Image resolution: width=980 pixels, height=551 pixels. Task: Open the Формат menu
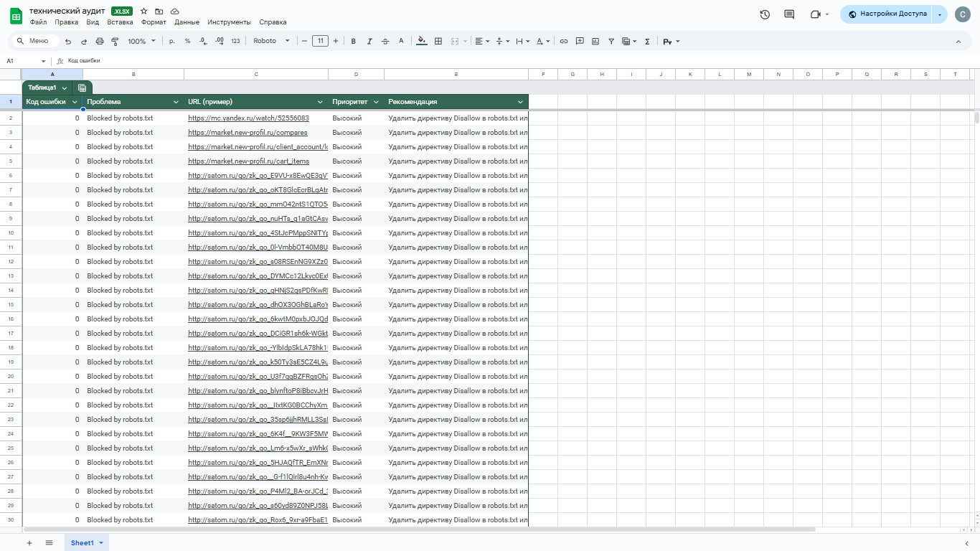(154, 22)
